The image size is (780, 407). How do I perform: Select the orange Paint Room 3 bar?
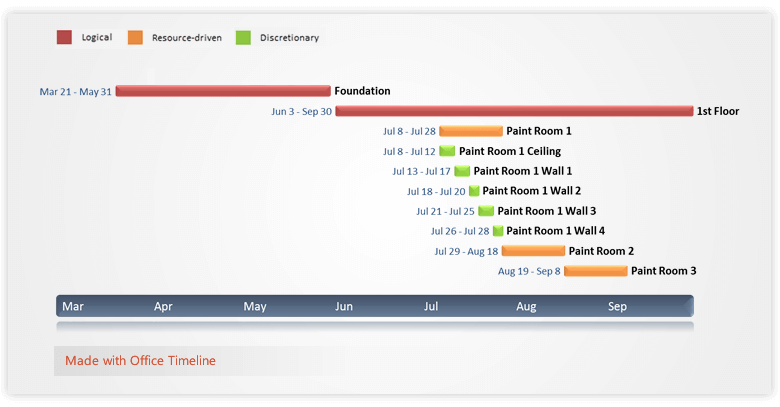click(596, 271)
